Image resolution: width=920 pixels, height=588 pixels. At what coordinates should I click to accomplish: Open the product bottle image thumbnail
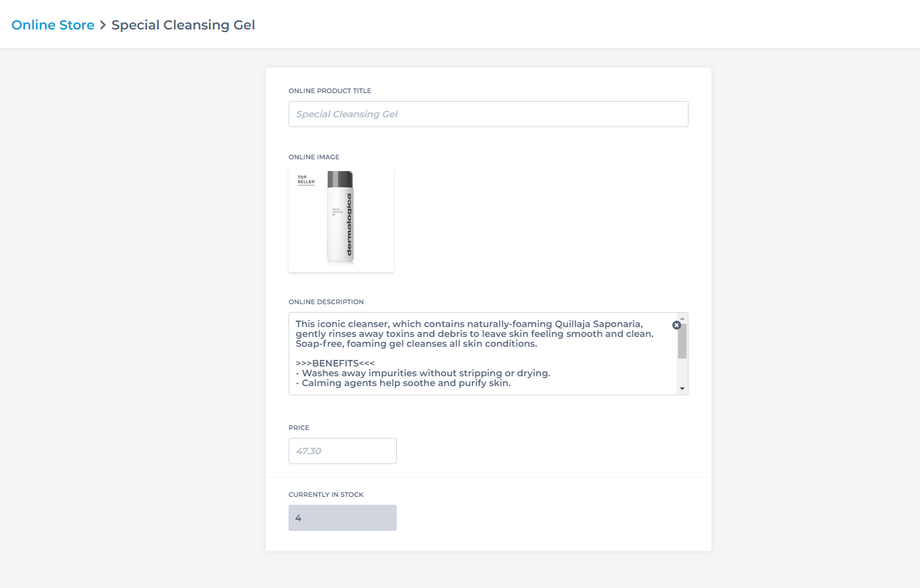(341, 220)
